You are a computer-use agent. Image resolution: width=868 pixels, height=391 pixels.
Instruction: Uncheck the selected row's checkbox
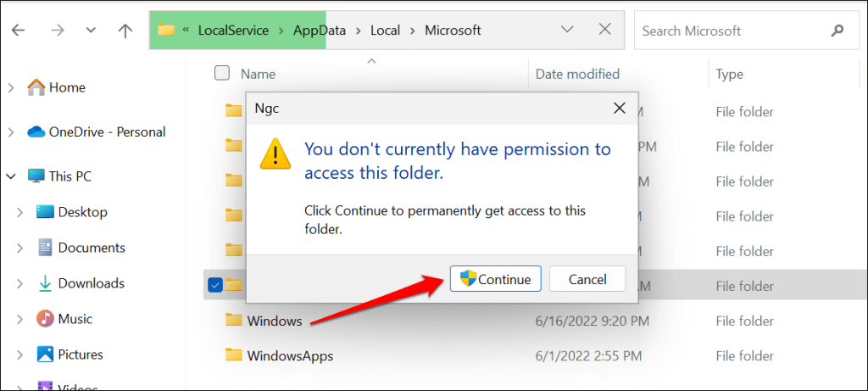point(214,285)
